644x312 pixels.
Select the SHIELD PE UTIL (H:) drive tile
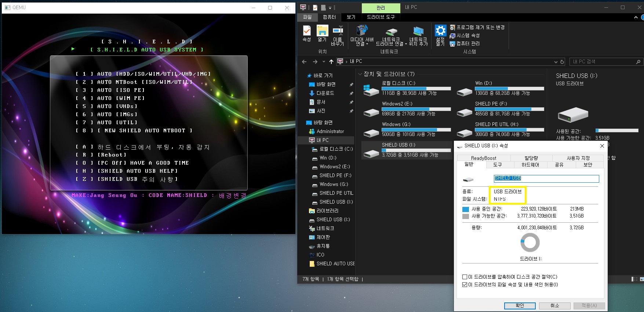[500, 129]
